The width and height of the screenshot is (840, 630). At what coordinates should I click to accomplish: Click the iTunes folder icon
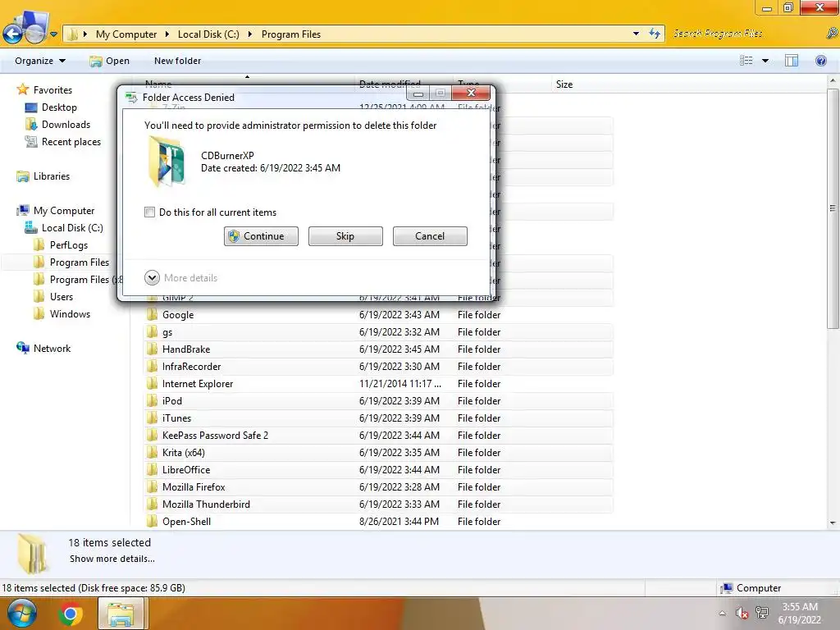click(152, 418)
